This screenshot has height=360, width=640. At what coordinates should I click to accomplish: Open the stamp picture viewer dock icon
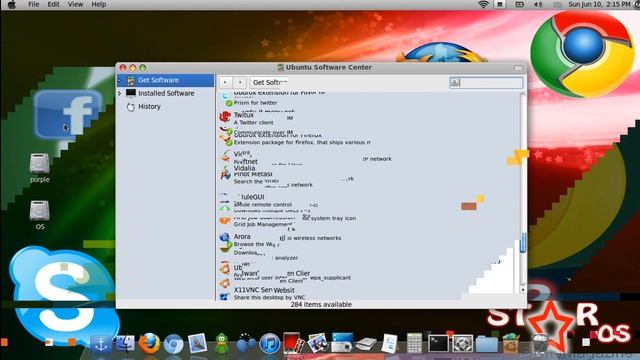[198, 343]
